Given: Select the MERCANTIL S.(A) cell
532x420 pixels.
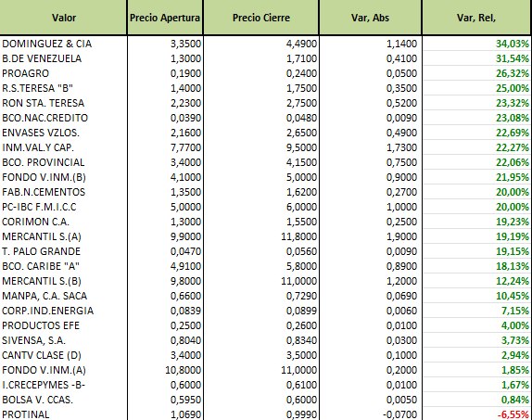Looking at the screenshot, I should point(63,236).
